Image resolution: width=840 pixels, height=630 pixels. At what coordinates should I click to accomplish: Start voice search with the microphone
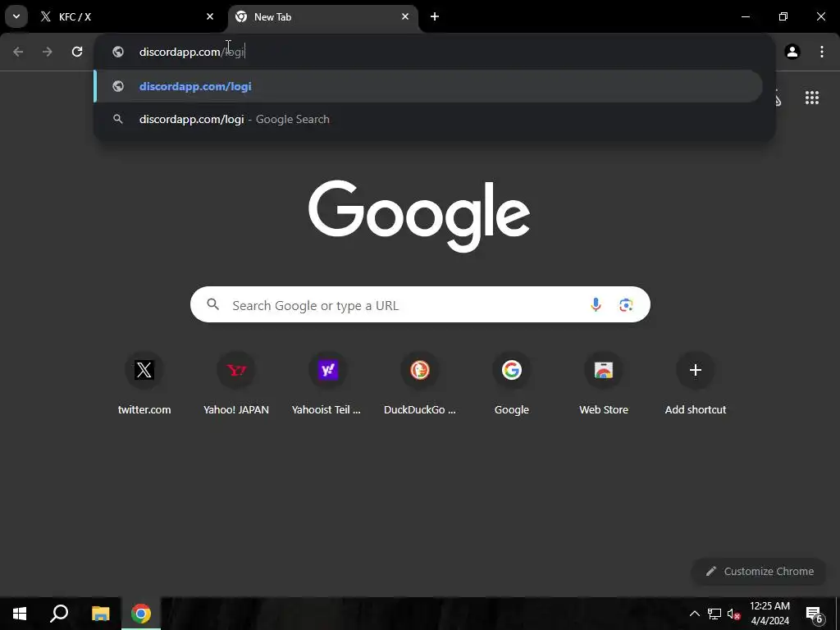[596, 305]
